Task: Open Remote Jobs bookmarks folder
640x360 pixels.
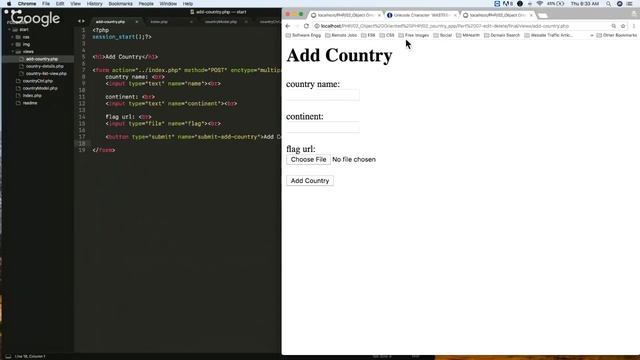Action: [x=341, y=36]
